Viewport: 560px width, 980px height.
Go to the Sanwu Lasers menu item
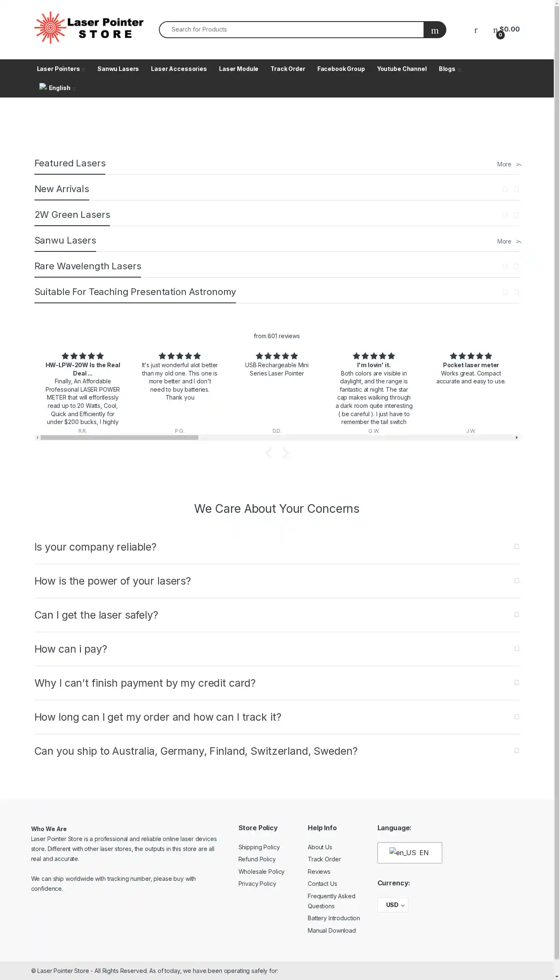coord(118,69)
